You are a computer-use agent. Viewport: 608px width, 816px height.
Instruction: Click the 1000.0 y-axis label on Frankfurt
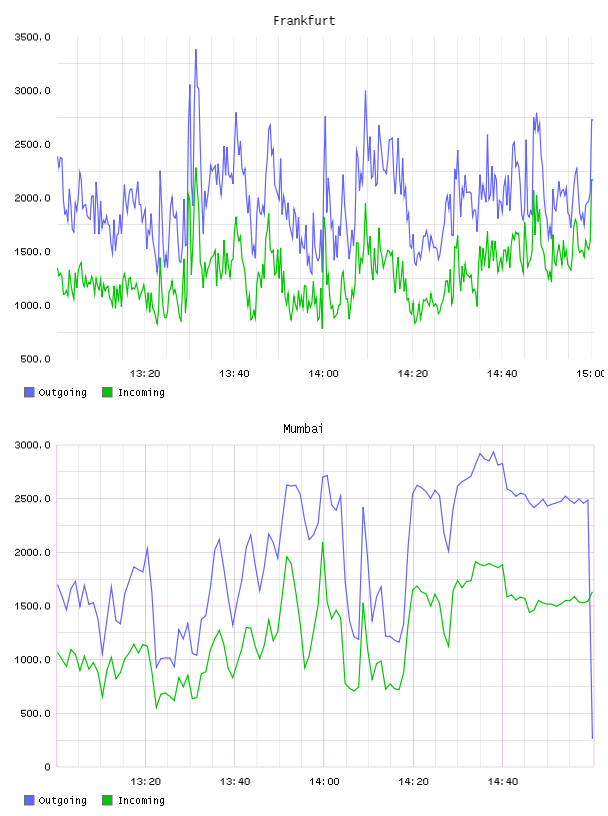[32, 305]
